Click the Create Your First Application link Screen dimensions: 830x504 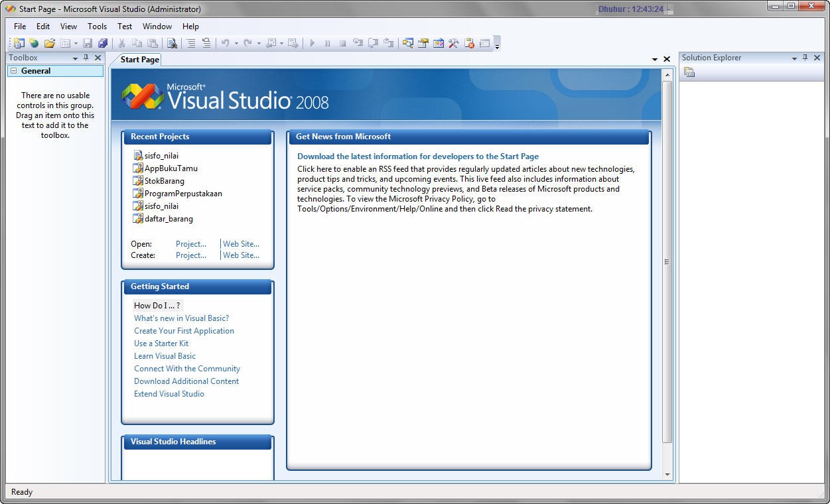[184, 331]
